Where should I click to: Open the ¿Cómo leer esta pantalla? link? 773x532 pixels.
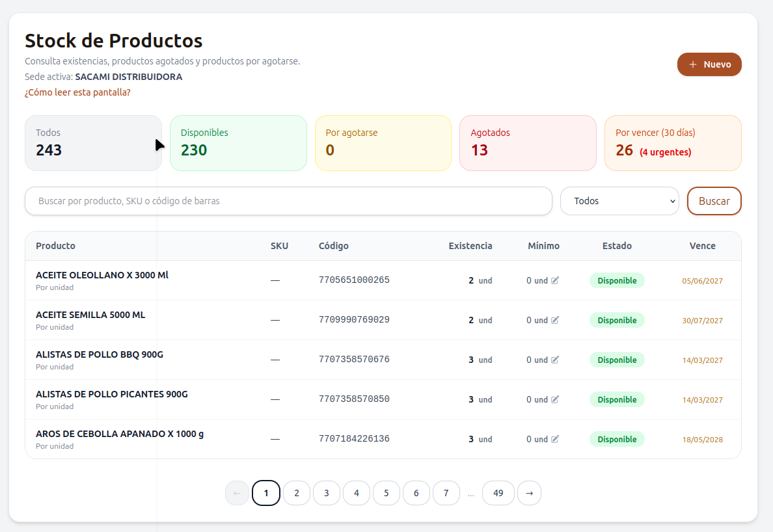[x=77, y=92]
